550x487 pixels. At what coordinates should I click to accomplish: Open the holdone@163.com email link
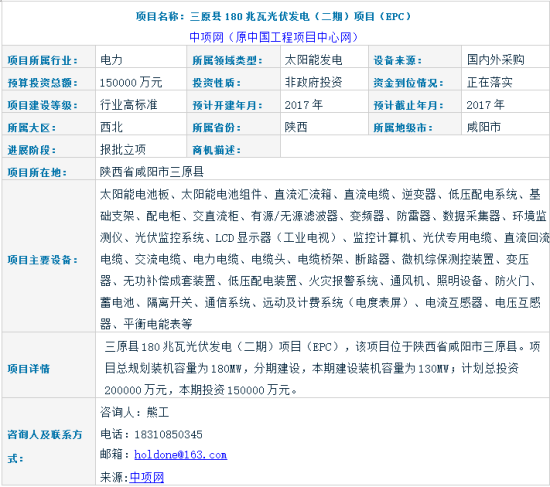click(181, 455)
